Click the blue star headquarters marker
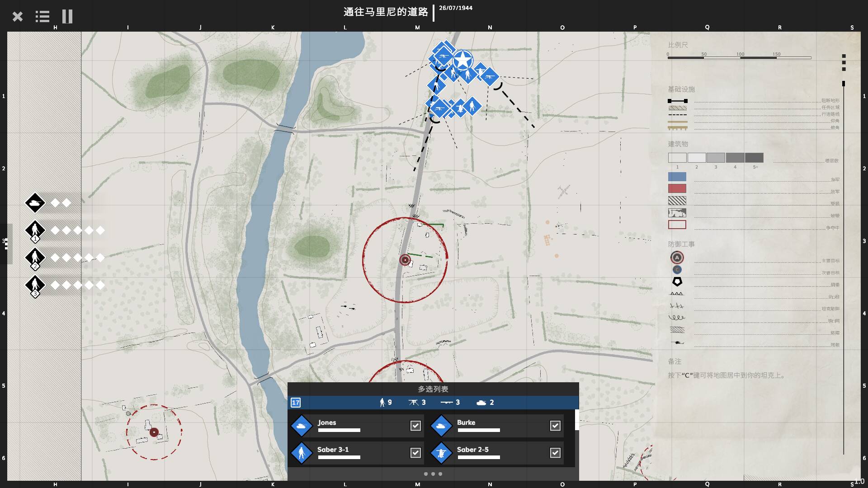 pos(462,60)
